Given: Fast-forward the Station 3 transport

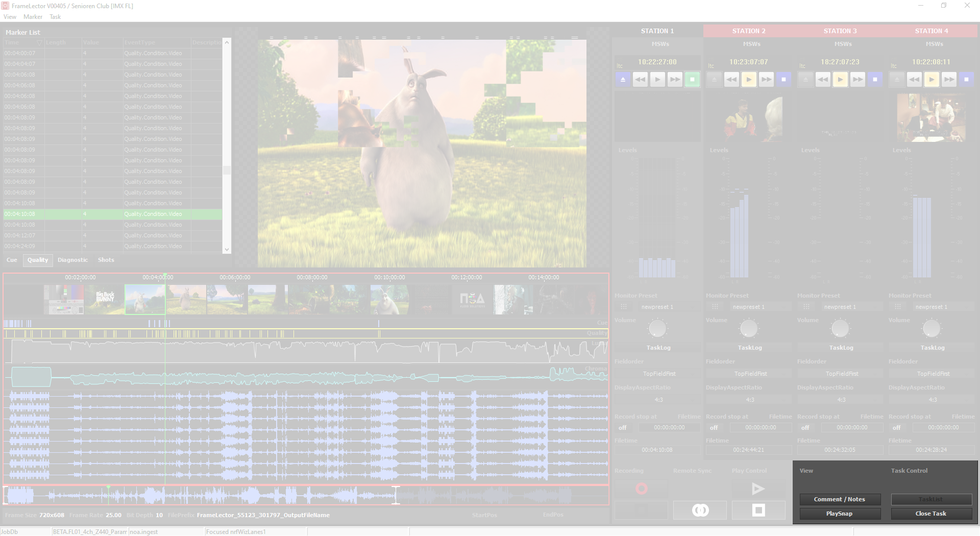Looking at the screenshot, I should [857, 80].
